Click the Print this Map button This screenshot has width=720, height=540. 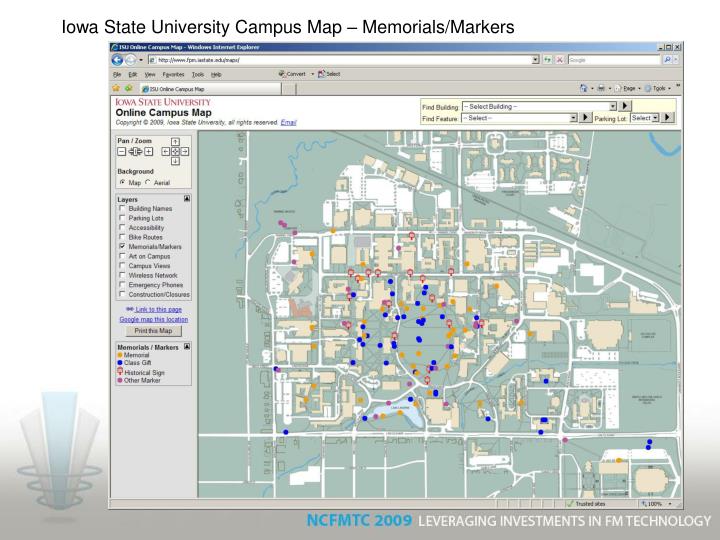pos(153,331)
